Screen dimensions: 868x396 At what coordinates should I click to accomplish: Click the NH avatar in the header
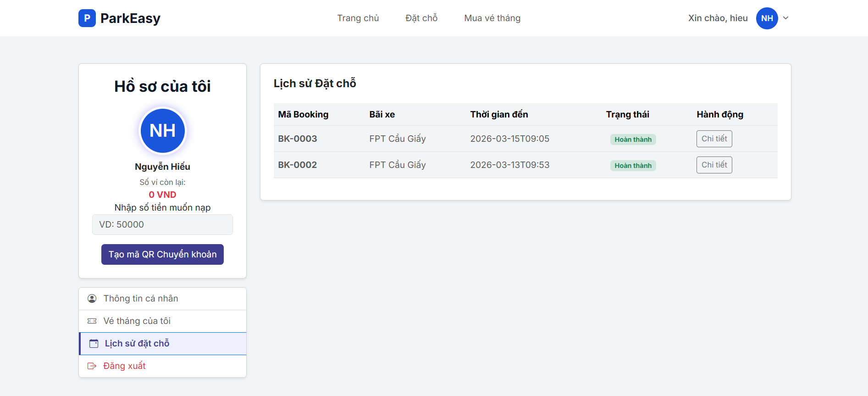[x=767, y=18]
